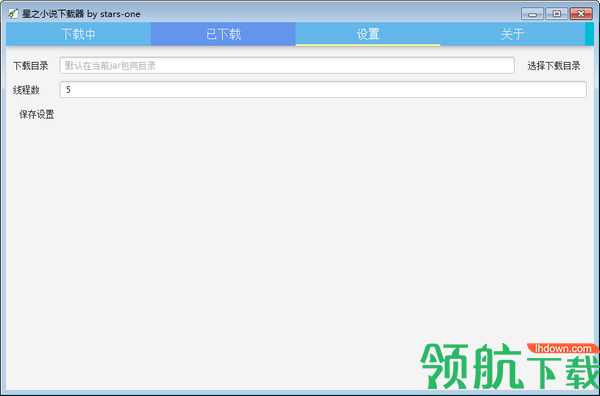Click the 保存设置 button

[37, 114]
